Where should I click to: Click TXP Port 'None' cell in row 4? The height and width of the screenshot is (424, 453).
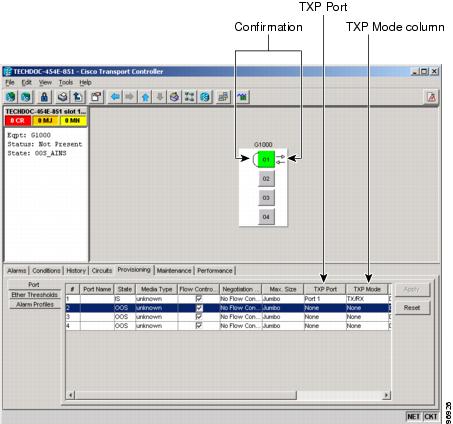[x=325, y=326]
